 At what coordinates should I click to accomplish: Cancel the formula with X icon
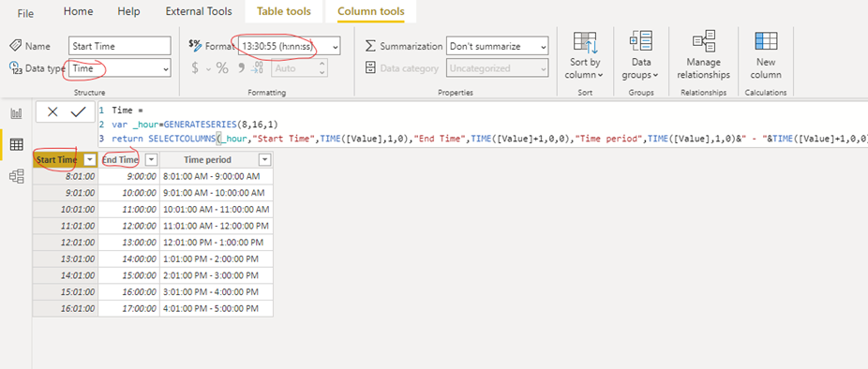click(x=52, y=112)
